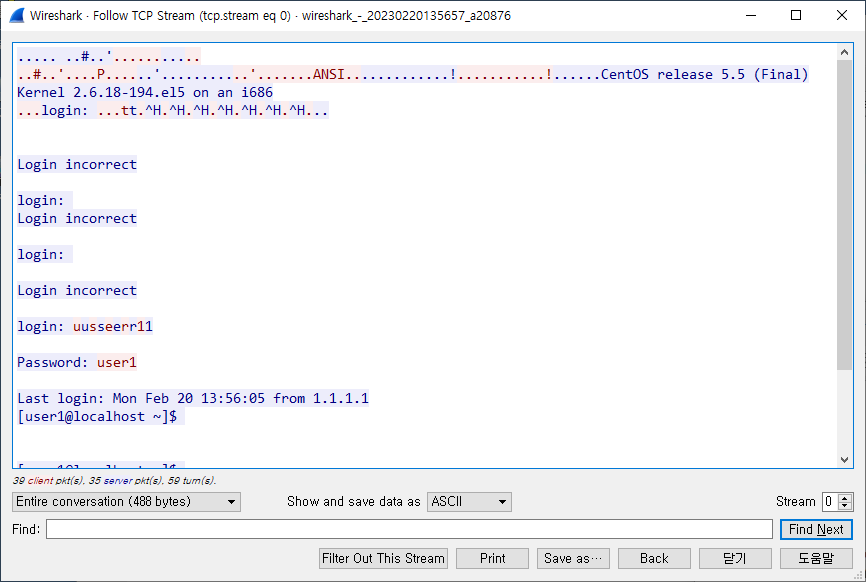Click the 도움말 help button
Image resolution: width=866 pixels, height=582 pixels.
816,559
